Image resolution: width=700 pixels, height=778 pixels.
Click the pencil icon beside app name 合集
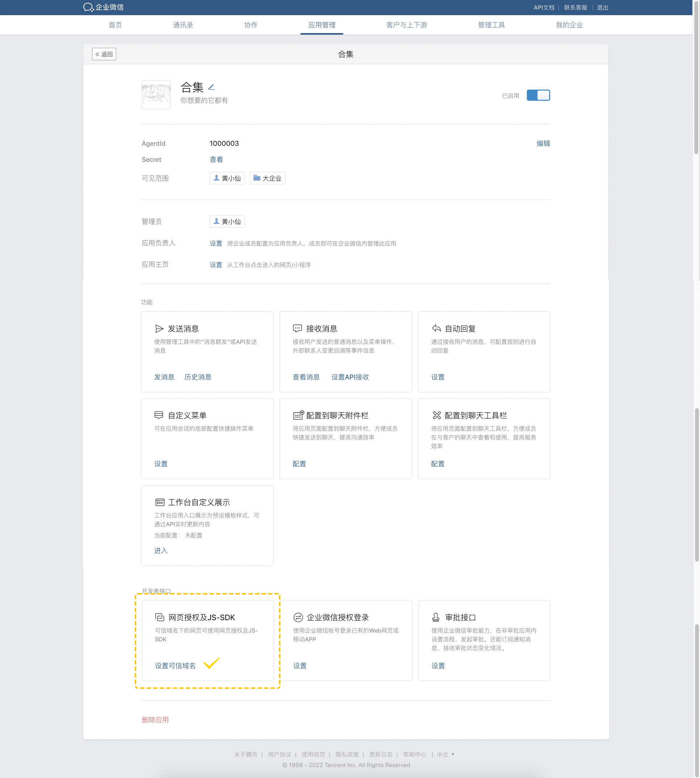[x=211, y=88]
